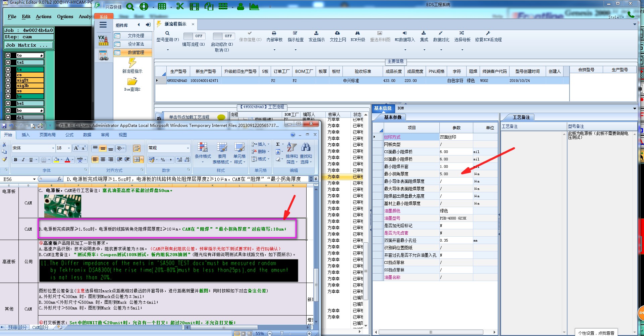This screenshot has height=336, width=644.
Task: Open the Options menu in Graphic Editor
Action: 65,16
